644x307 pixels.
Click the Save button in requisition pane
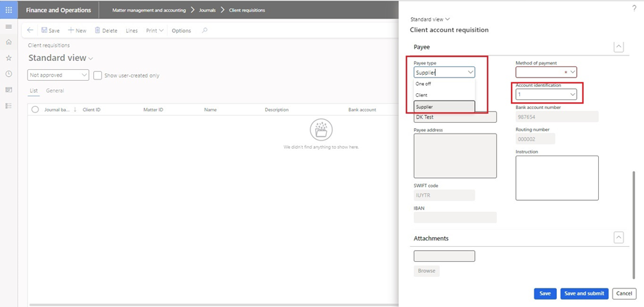545,293
